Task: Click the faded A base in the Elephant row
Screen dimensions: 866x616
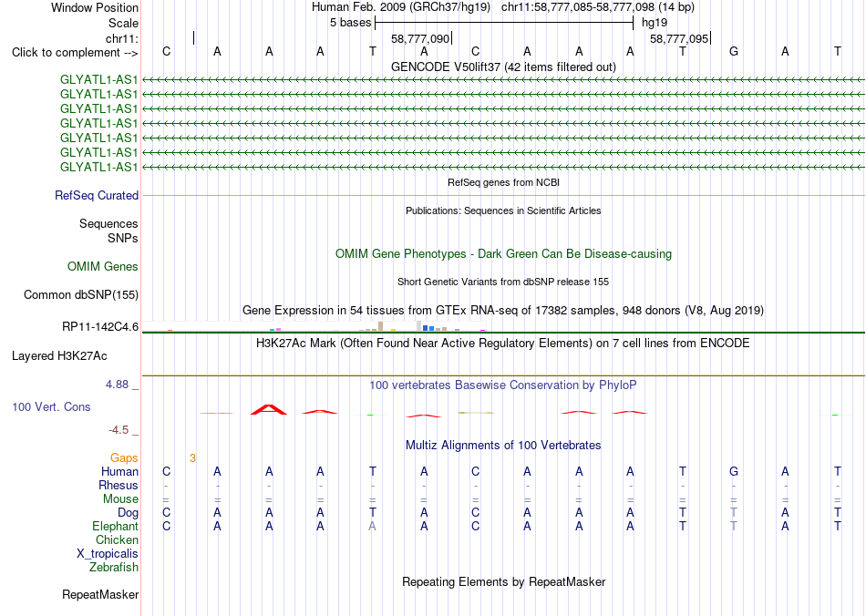Action: click(x=372, y=526)
